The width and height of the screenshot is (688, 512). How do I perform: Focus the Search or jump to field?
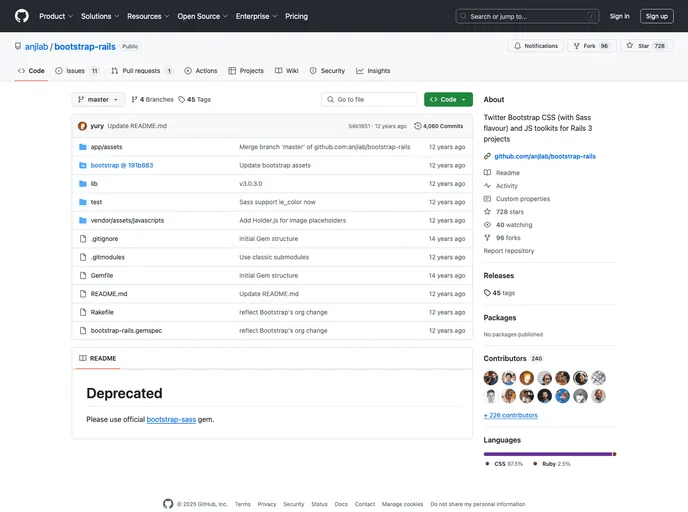tap(527, 16)
